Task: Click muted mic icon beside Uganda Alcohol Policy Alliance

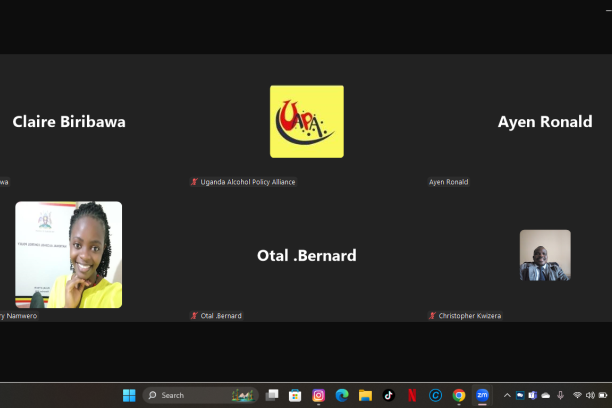Action: [x=194, y=182]
